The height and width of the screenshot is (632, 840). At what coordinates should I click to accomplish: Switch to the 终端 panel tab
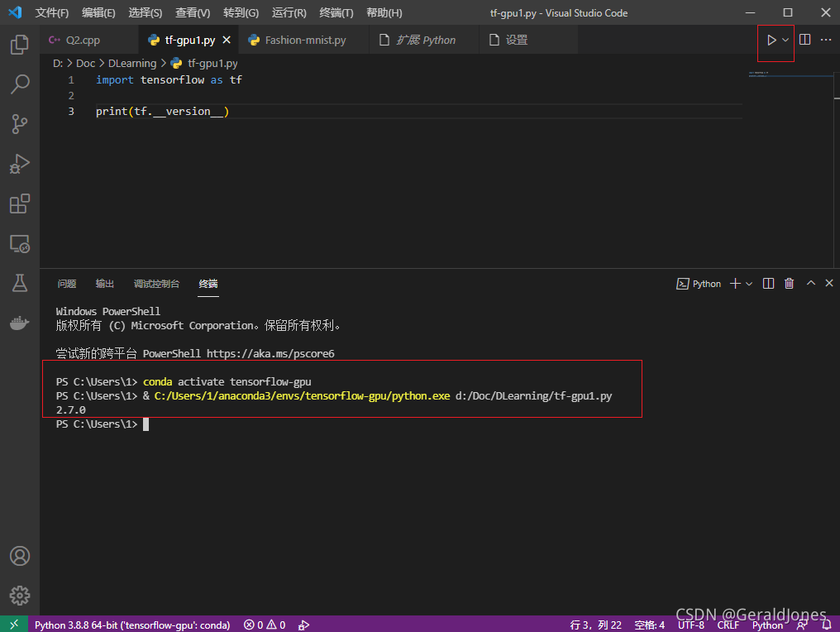(208, 284)
